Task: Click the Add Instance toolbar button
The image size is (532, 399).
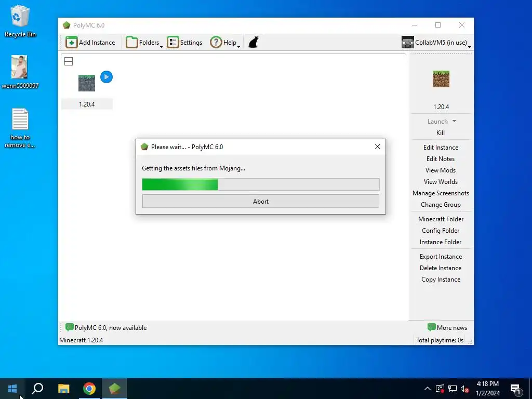Action: pyautogui.click(x=90, y=43)
